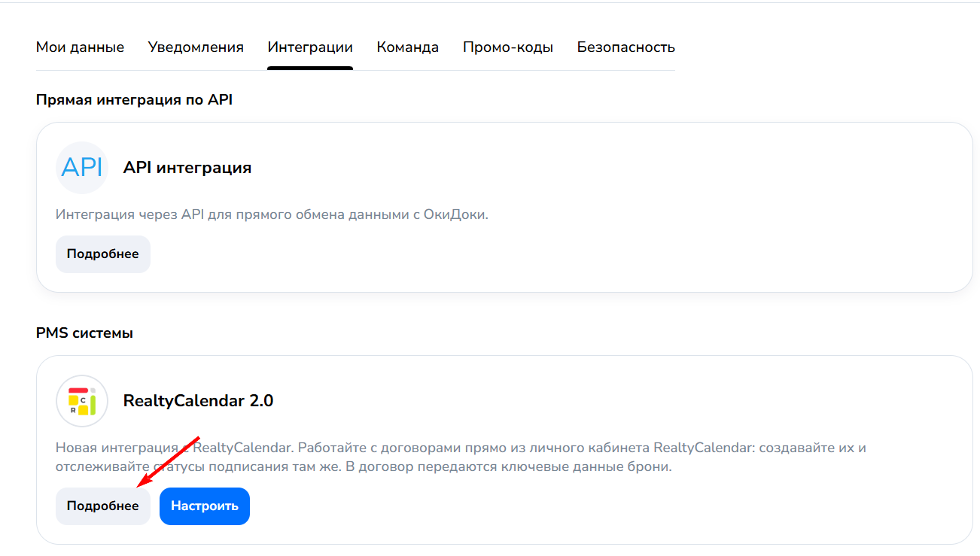Open the Промо-коды tab
The width and height of the screenshot is (980, 556).
(508, 47)
